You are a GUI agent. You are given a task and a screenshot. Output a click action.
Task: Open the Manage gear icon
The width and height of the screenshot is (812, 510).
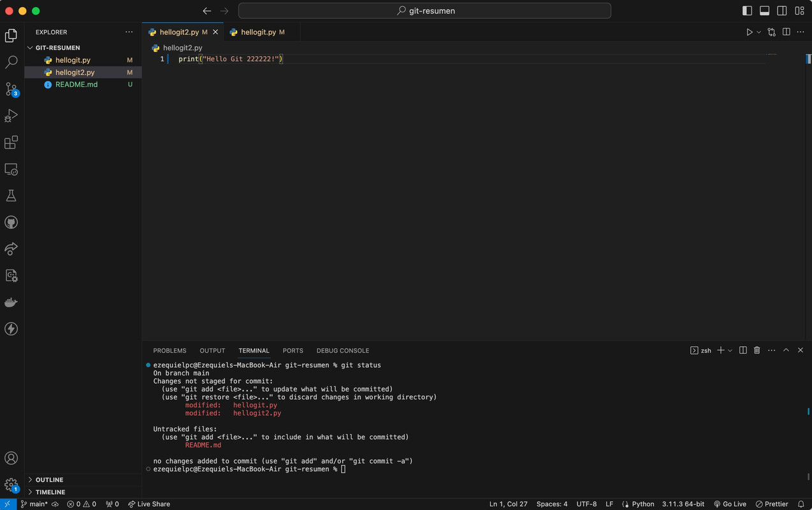pos(11,485)
